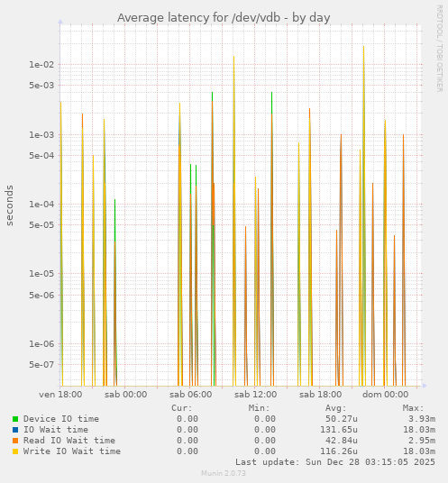
Task: Click the graph title 'Average latency for /dev/vdb - by day'
Action: point(224,18)
